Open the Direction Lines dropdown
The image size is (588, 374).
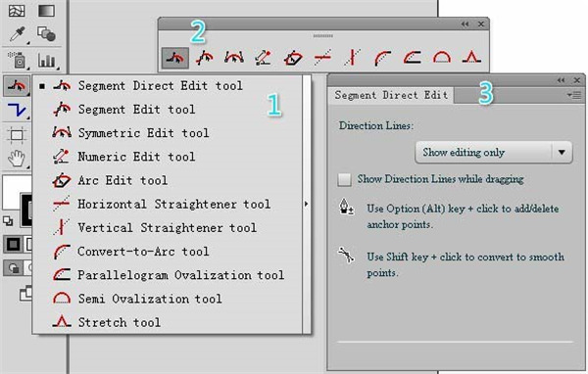click(x=494, y=152)
